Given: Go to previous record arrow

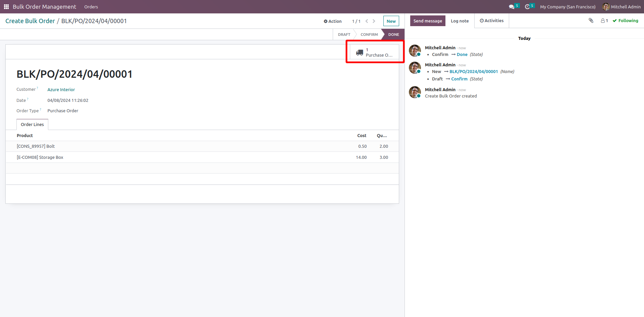Looking at the screenshot, I should click(x=367, y=21).
